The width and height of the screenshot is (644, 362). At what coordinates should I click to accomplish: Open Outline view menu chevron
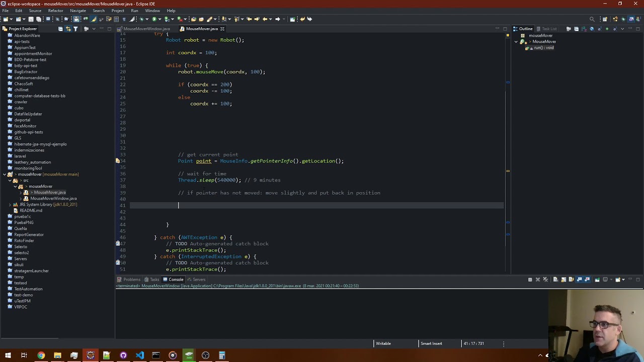(x=622, y=29)
